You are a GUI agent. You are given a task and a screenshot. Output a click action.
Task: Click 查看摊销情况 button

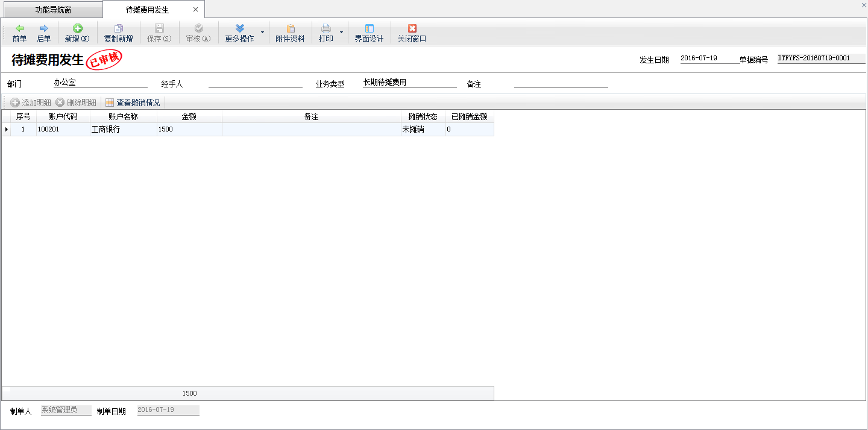(133, 103)
